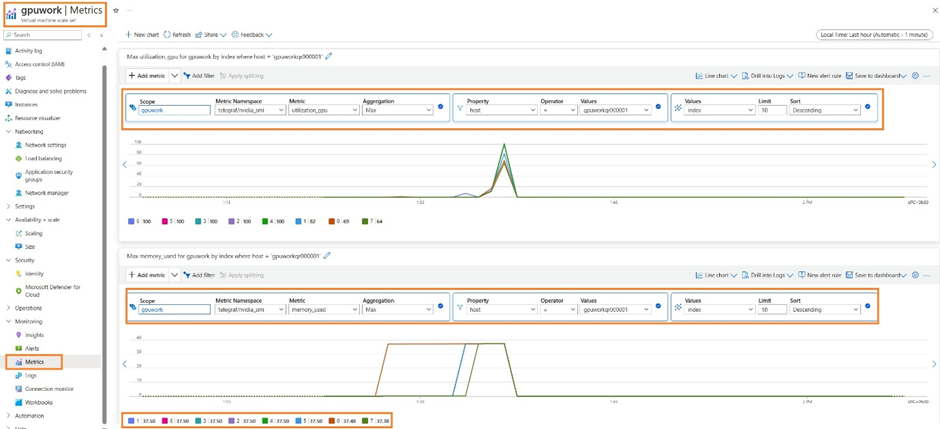Edit first chart title with pencil icon
This screenshot has height=429, width=940.
click(x=328, y=56)
